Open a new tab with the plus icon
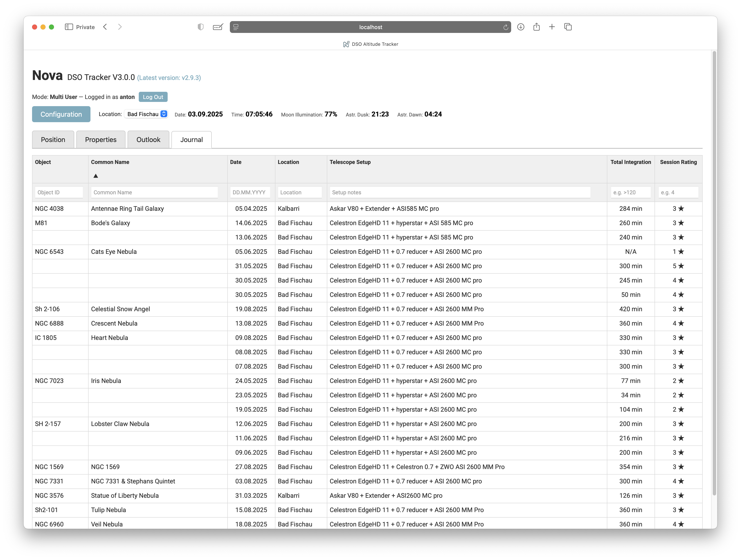Screen dimensions: 741x560 [x=552, y=27]
